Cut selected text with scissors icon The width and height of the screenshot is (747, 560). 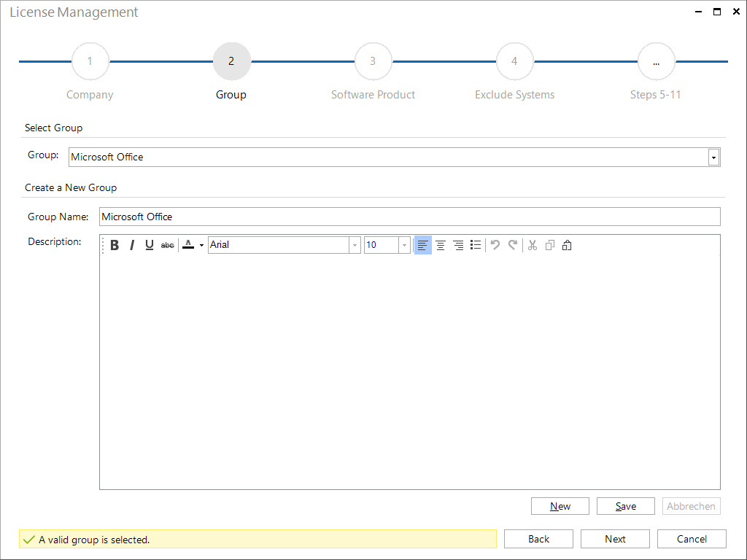click(532, 245)
